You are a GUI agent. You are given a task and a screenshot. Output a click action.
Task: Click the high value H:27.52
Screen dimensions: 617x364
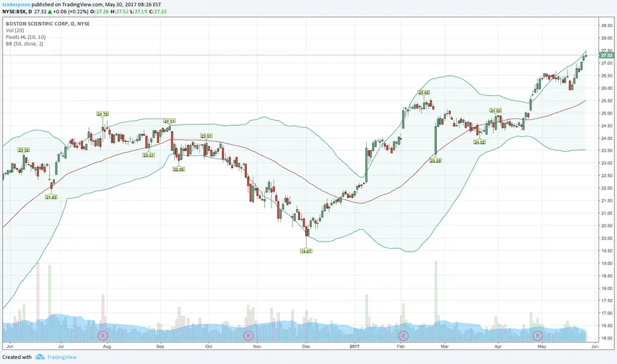pyautogui.click(x=119, y=11)
